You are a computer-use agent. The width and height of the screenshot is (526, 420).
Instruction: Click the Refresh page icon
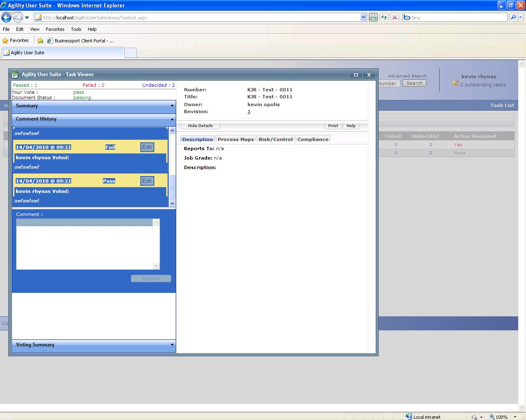coord(384,18)
